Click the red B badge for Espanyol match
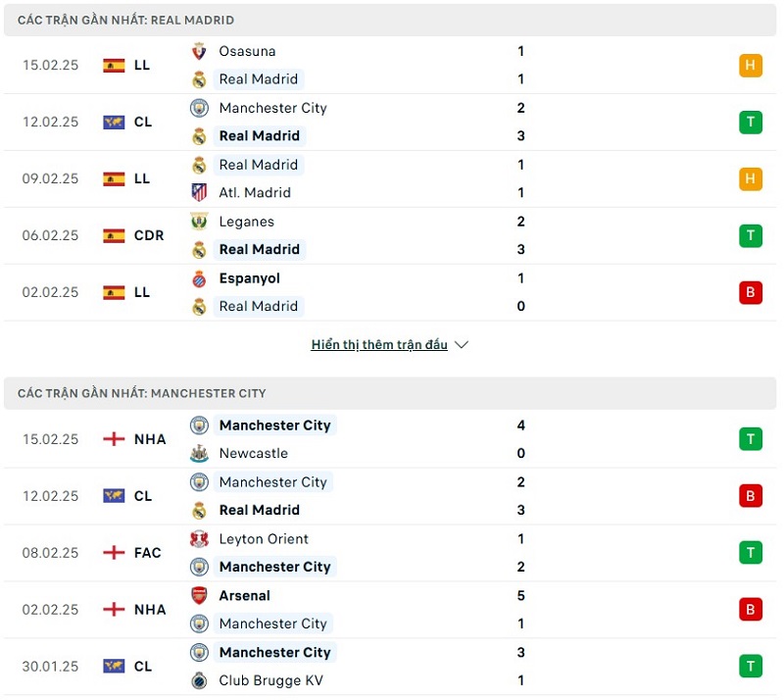Image resolution: width=784 pixels, height=700 pixels. click(751, 292)
